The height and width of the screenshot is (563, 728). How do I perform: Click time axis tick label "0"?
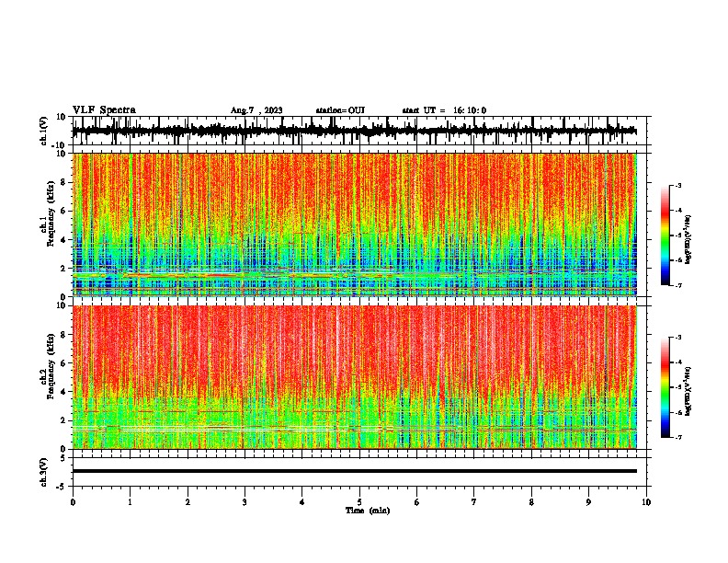tap(73, 502)
